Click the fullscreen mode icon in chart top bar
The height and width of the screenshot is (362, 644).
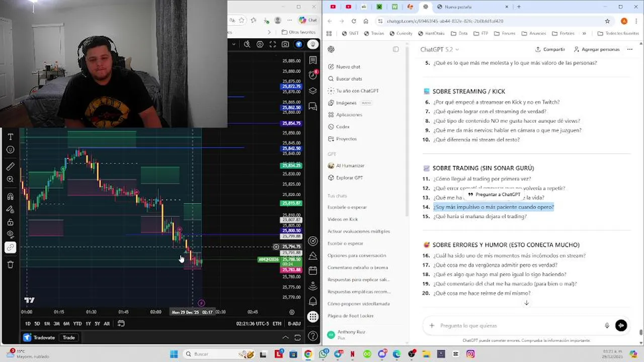[273, 44]
